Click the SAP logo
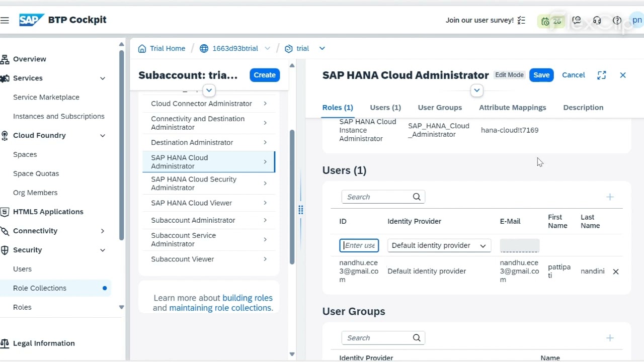The image size is (644, 362). pyautogui.click(x=32, y=20)
